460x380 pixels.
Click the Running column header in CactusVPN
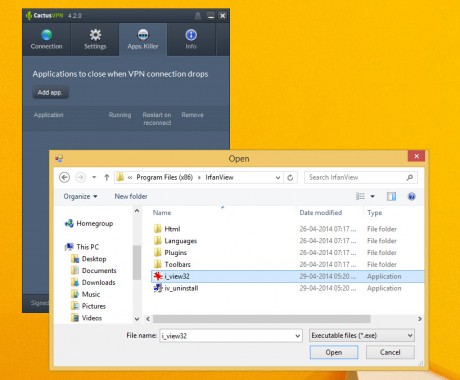click(120, 115)
